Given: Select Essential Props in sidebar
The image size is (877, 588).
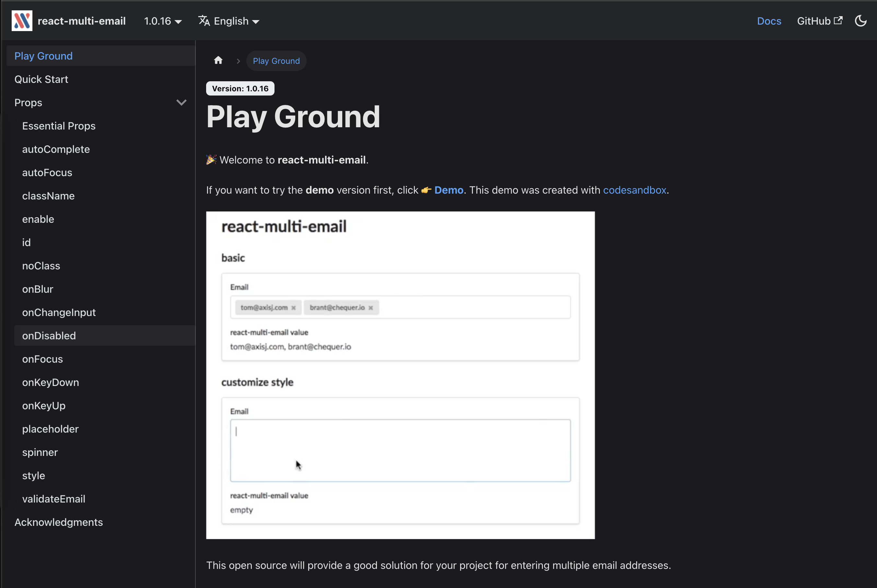Looking at the screenshot, I should tap(59, 126).
